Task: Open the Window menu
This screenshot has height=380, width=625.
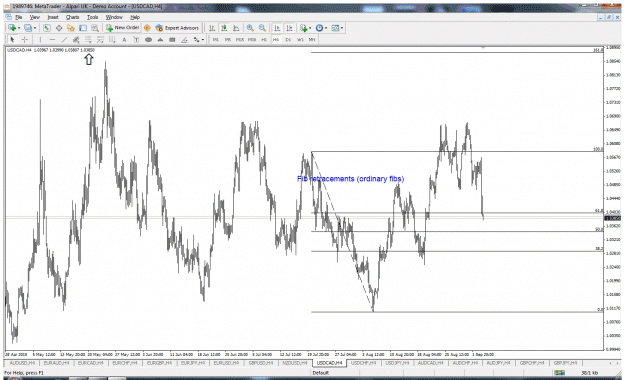Action: (114, 17)
